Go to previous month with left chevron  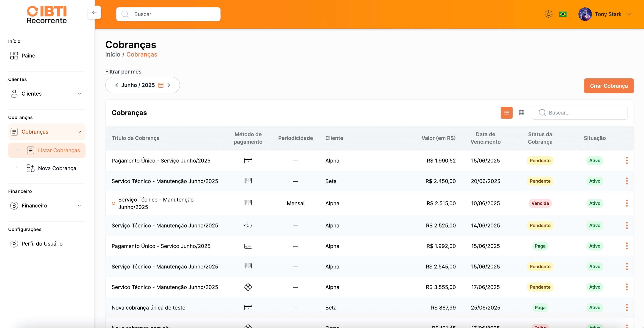(x=116, y=85)
